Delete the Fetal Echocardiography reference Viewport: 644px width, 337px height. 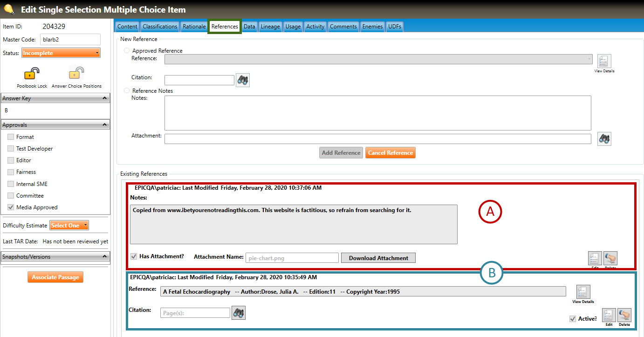(624, 315)
